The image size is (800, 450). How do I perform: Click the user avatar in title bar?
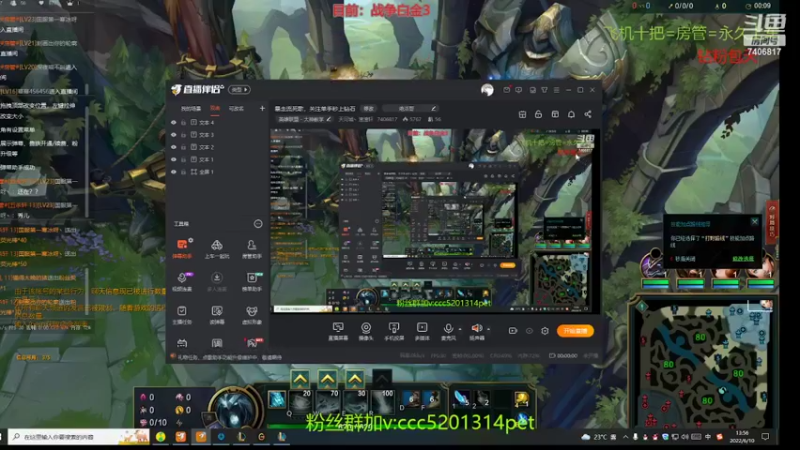click(x=487, y=90)
